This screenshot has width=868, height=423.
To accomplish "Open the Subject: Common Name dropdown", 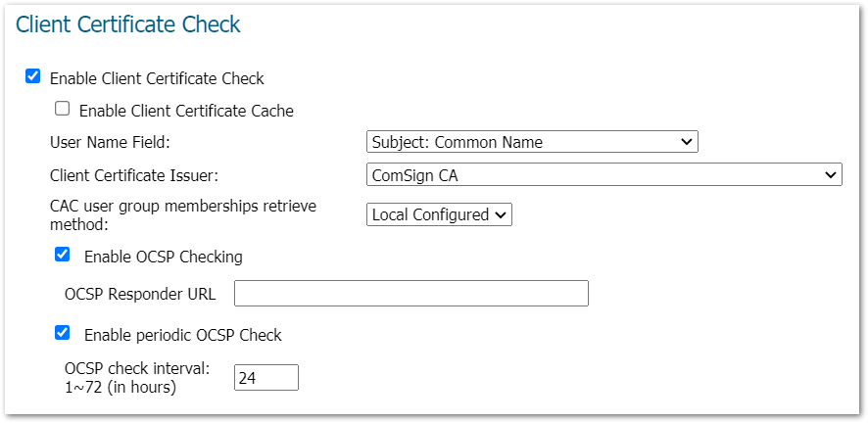I will tap(532, 142).
